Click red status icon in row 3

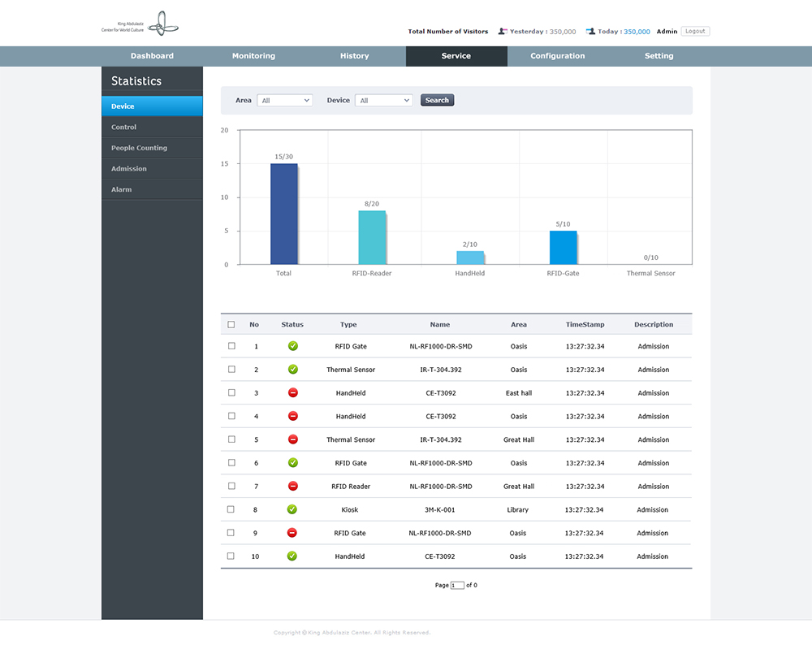pyautogui.click(x=292, y=393)
